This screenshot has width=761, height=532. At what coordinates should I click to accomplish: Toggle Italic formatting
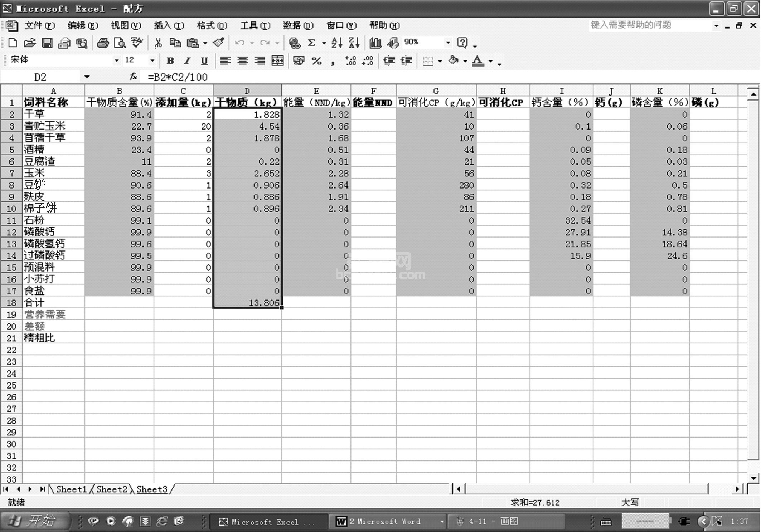point(187,61)
